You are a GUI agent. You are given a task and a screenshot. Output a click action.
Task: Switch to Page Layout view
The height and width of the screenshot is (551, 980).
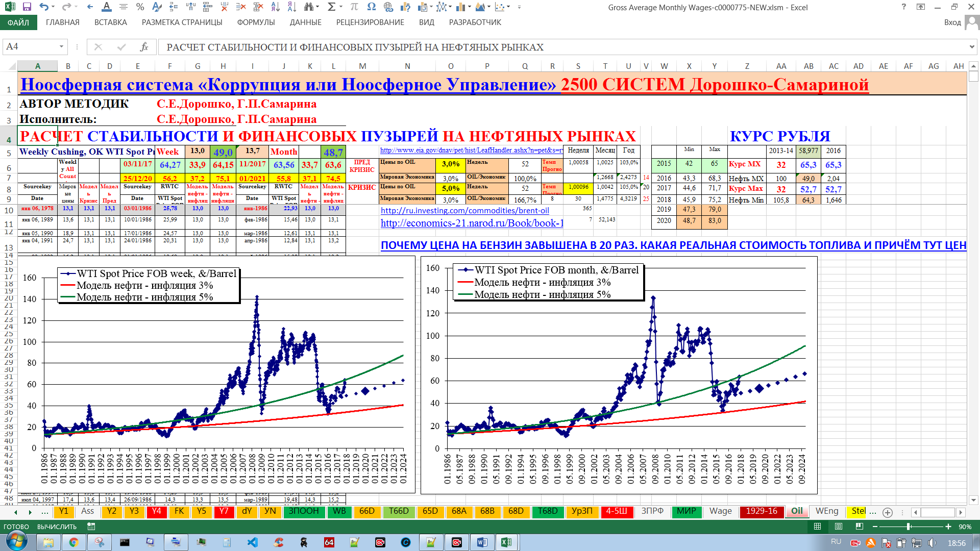tap(838, 527)
